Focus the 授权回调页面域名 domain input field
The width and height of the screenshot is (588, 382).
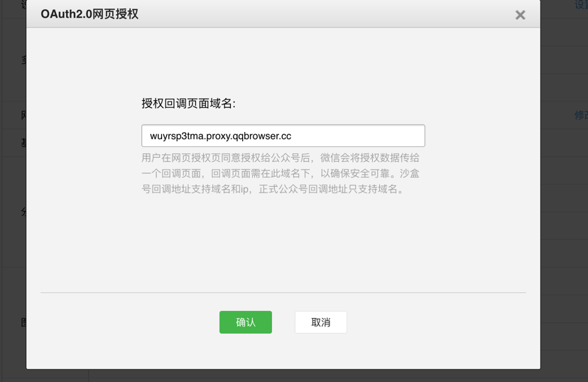pyautogui.click(x=283, y=136)
